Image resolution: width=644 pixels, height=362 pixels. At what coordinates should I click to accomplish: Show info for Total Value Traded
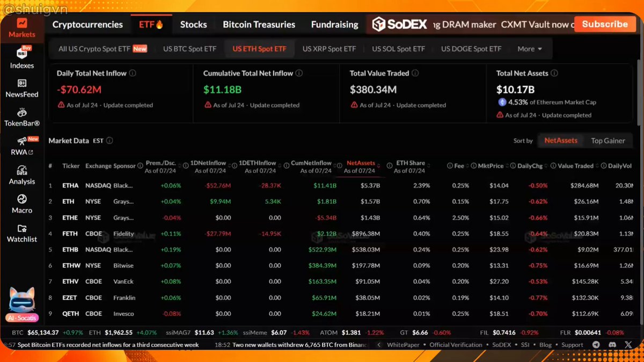415,73
